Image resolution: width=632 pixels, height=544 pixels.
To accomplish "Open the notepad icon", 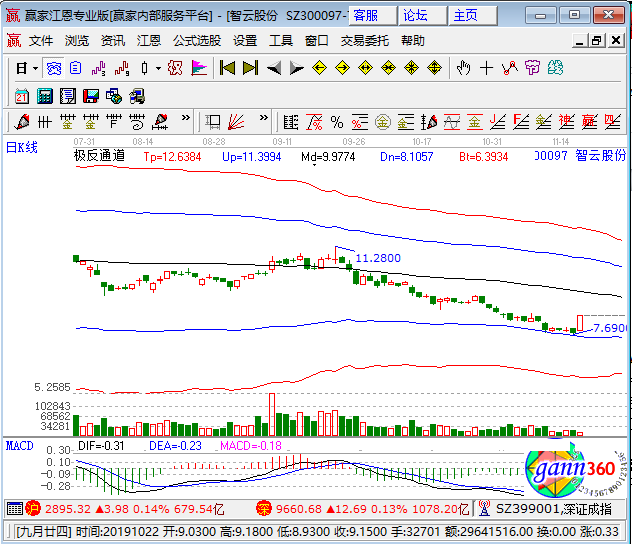I will [x=68, y=96].
